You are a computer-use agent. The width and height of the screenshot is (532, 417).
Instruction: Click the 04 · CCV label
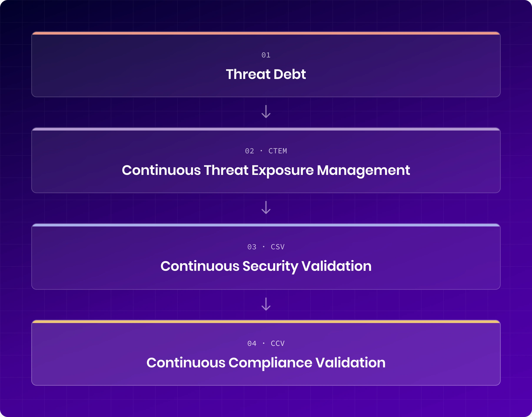click(x=266, y=343)
